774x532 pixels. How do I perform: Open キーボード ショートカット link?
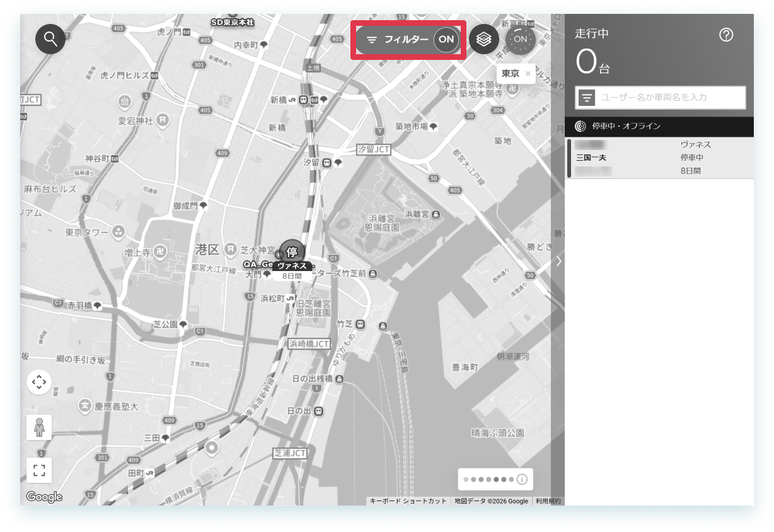408,501
